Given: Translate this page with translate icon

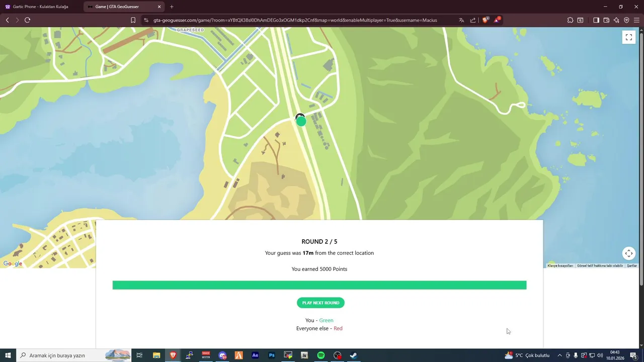Looking at the screenshot, I should coord(461,20).
